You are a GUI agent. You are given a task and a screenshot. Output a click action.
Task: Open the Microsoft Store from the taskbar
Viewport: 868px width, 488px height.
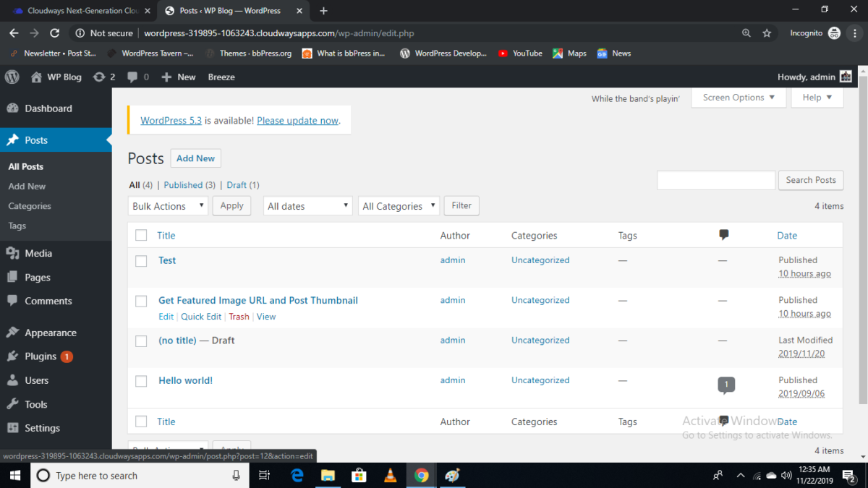point(359,475)
